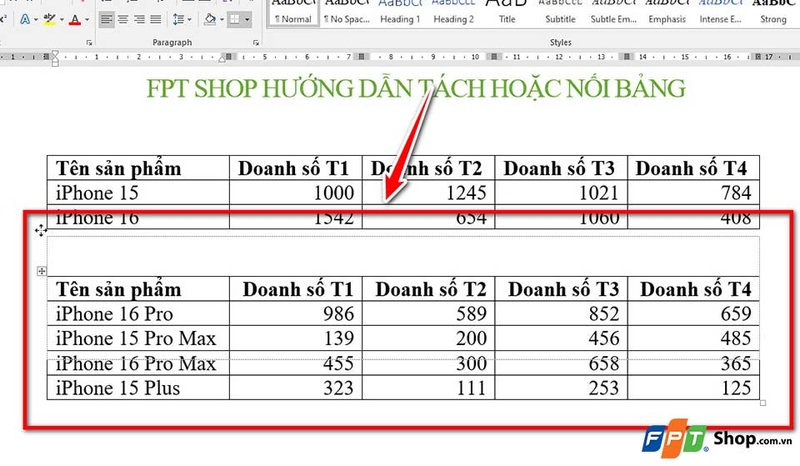This screenshot has height=466, width=800.
Task: Click the value 589 cell
Action: 429,313
